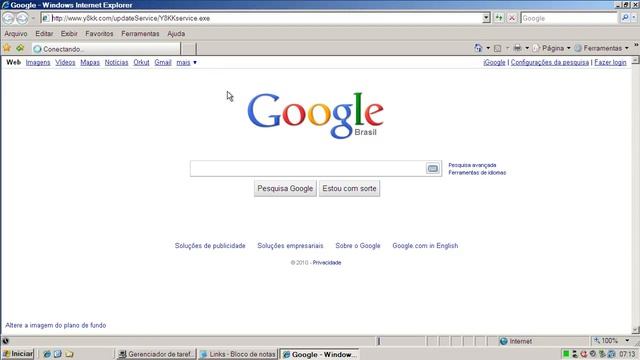Click the 100% zoom level button

tap(606, 341)
